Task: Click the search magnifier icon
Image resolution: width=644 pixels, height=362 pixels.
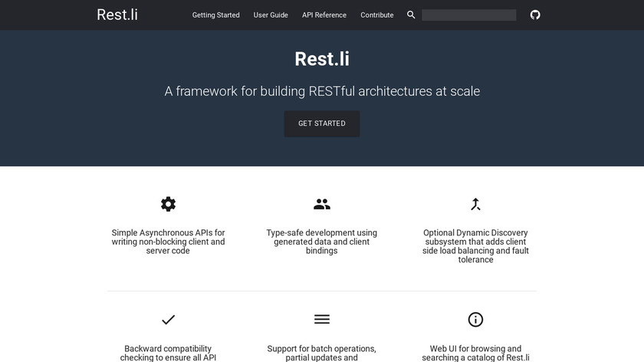Action: [x=411, y=15]
